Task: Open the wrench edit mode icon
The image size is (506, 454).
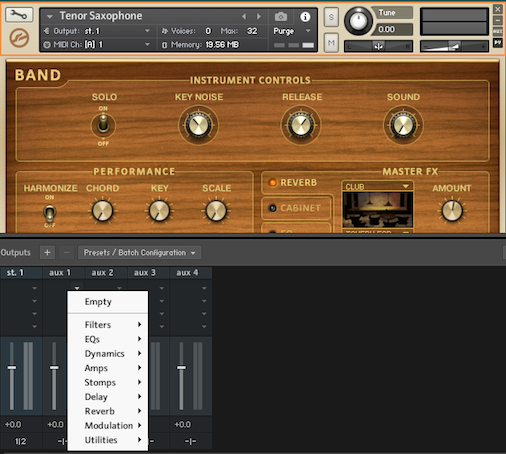Action: 19,15
